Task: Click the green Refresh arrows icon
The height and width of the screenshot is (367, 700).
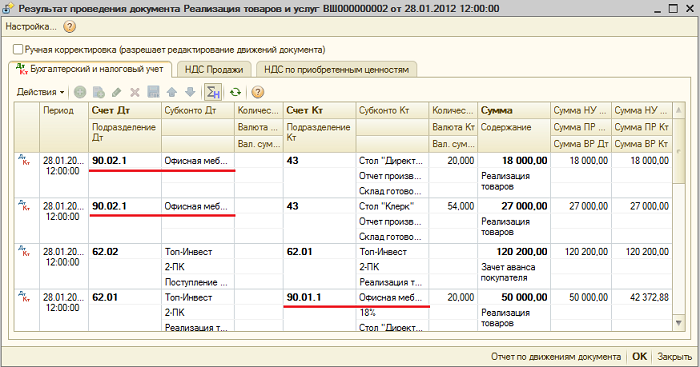Action: pos(235,92)
